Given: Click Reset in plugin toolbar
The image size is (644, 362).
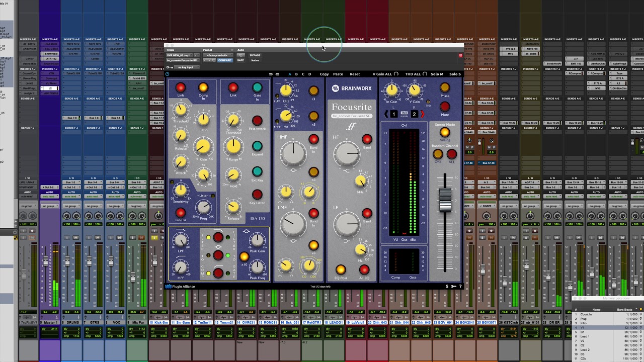Looking at the screenshot, I should [355, 74].
